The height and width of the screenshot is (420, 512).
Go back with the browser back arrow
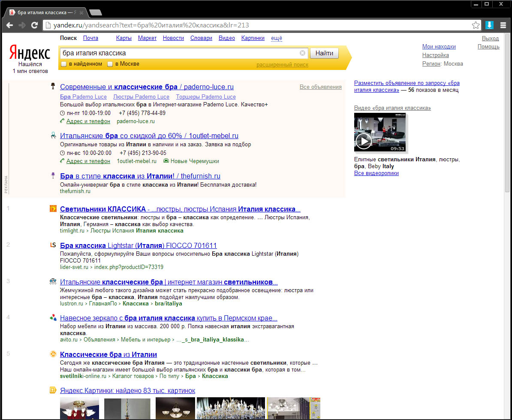tap(10, 25)
